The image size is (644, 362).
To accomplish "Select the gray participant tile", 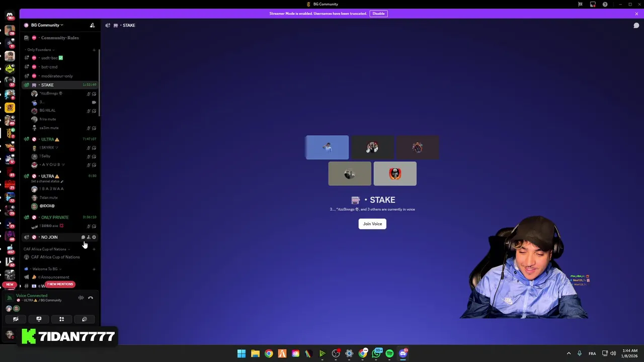I will pyautogui.click(x=350, y=174).
